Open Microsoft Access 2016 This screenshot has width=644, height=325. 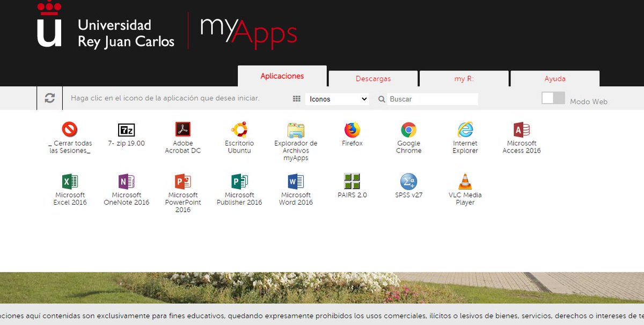coord(522,129)
